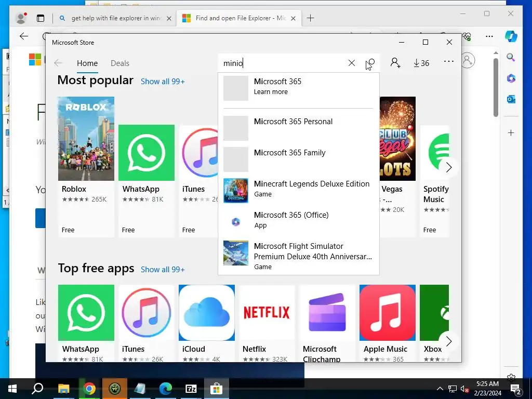Screen dimensions: 532x399
Task: Open the Xbox app tile
Action: (435, 323)
